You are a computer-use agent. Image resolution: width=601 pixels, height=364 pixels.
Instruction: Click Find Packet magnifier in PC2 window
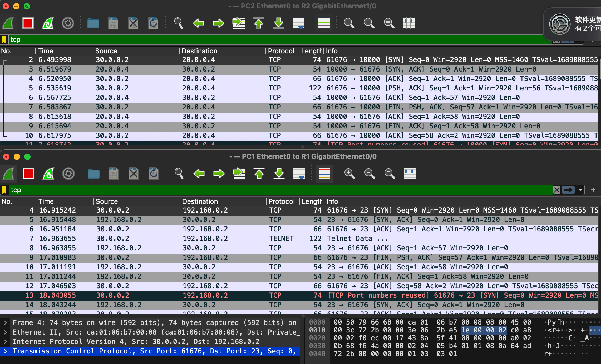pyautogui.click(x=178, y=23)
